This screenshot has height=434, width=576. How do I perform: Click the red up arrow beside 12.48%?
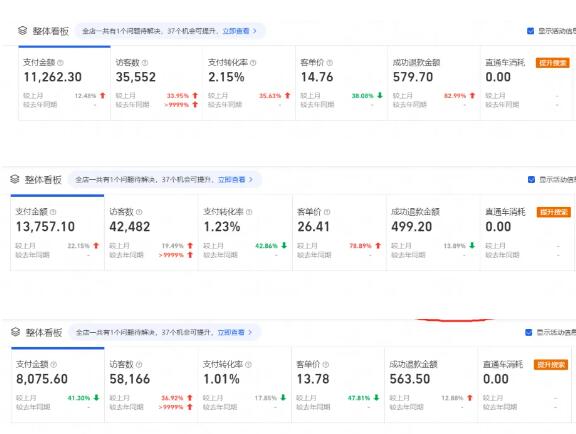pos(102,96)
